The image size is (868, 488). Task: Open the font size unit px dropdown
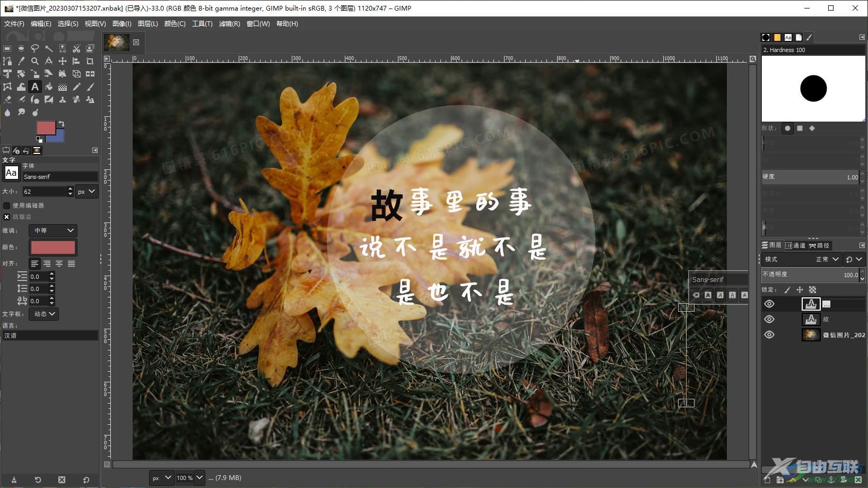(86, 191)
